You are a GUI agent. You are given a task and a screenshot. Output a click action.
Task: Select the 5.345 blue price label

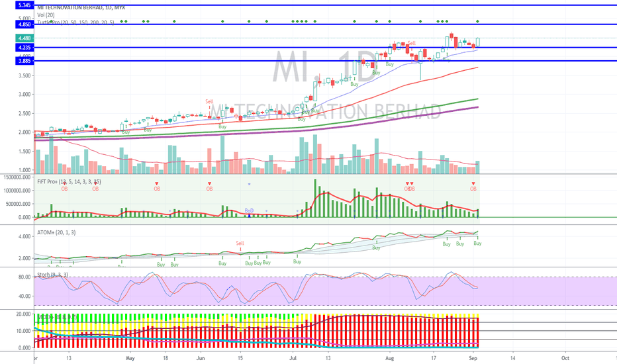(x=24, y=5)
